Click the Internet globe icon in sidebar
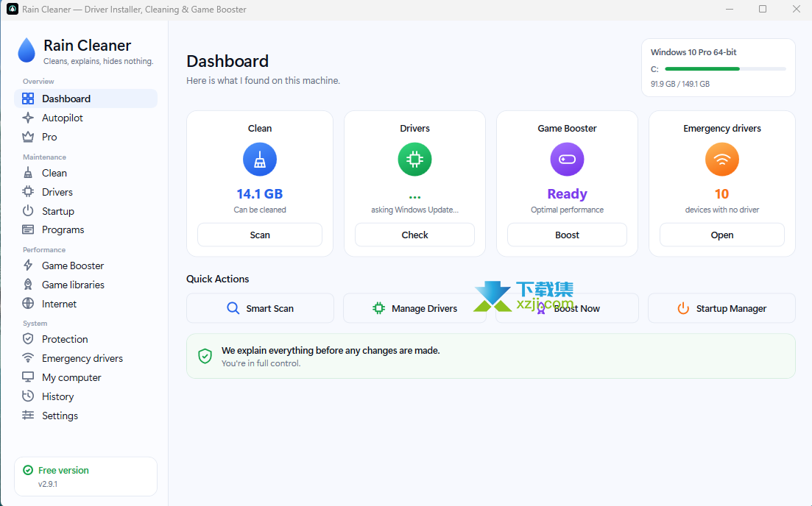Screen dimensions: 812x506 (28, 304)
